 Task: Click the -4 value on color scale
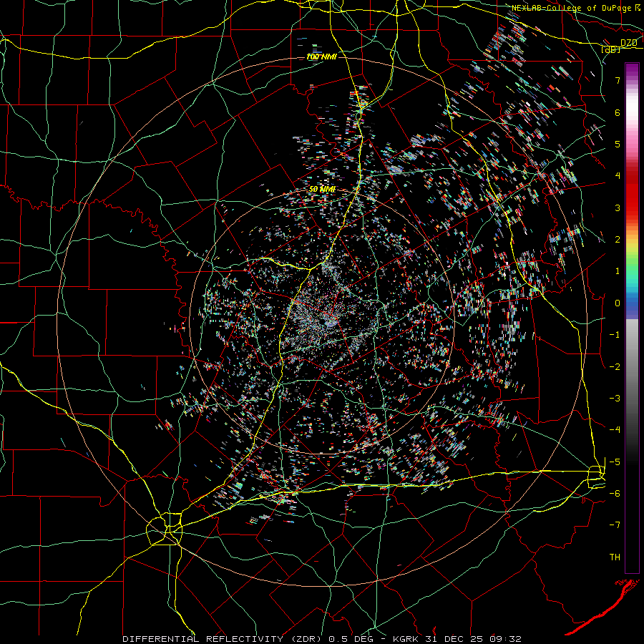pyautogui.click(x=615, y=430)
